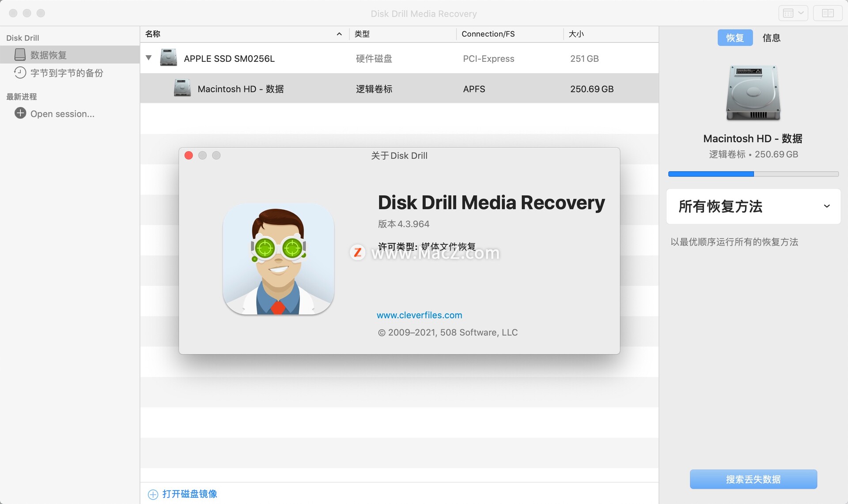Screen dimensions: 848x504
Task: Click the 250.69 GB size cell in list
Action: coord(592,89)
